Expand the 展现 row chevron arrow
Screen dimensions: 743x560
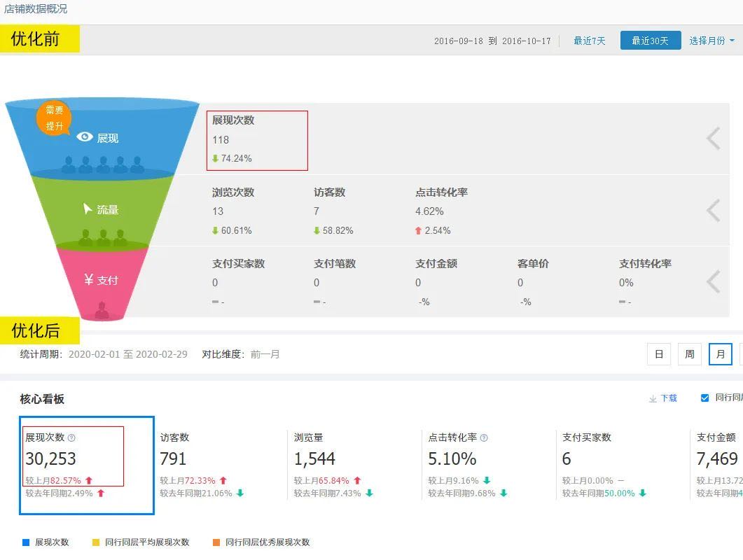[x=713, y=139]
